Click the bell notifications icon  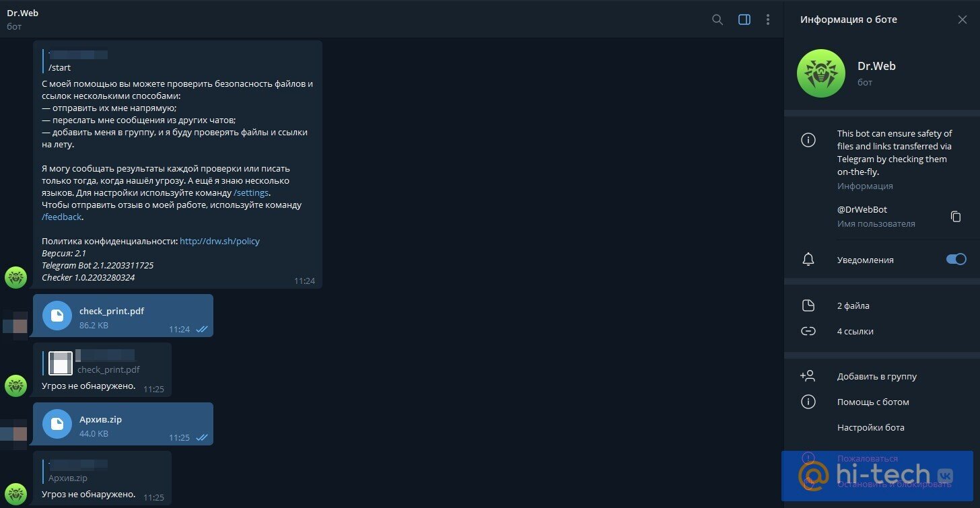[808, 260]
